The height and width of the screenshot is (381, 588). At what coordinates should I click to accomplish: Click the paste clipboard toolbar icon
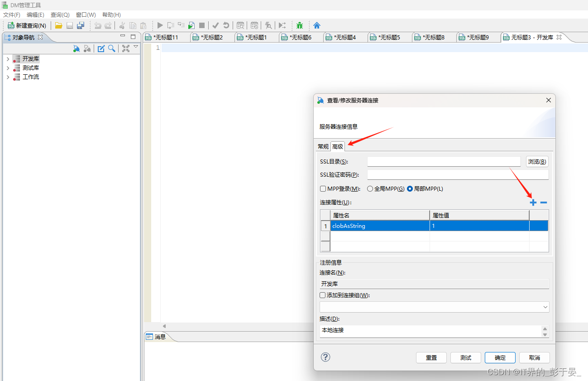(x=143, y=26)
